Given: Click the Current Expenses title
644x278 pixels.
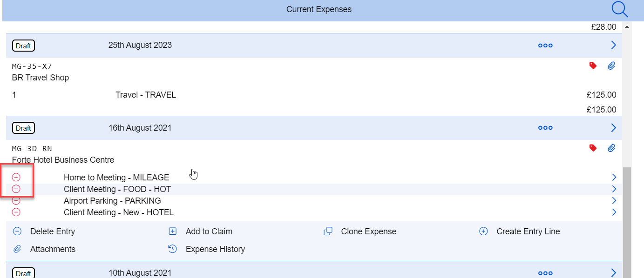Looking at the screenshot, I should (319, 9).
